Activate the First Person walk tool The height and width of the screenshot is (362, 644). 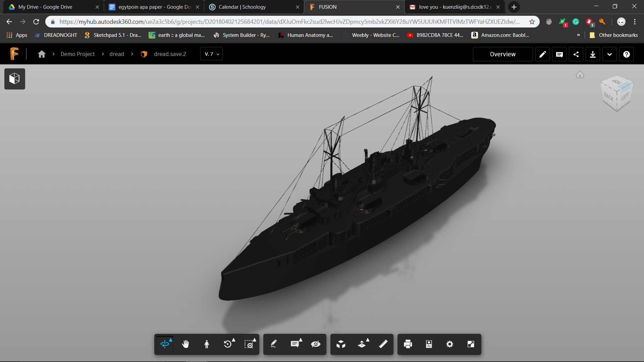207,344
